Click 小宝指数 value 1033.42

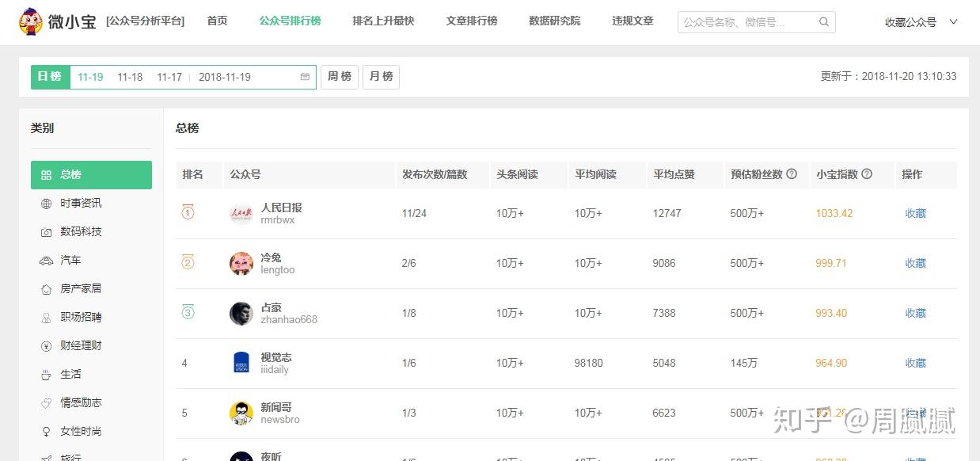834,214
